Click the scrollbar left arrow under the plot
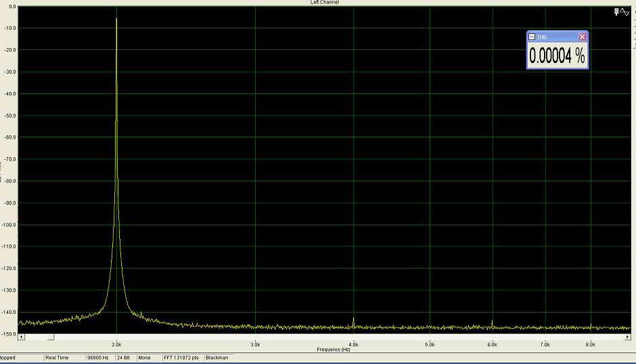The width and height of the screenshot is (636, 364). click(22, 337)
